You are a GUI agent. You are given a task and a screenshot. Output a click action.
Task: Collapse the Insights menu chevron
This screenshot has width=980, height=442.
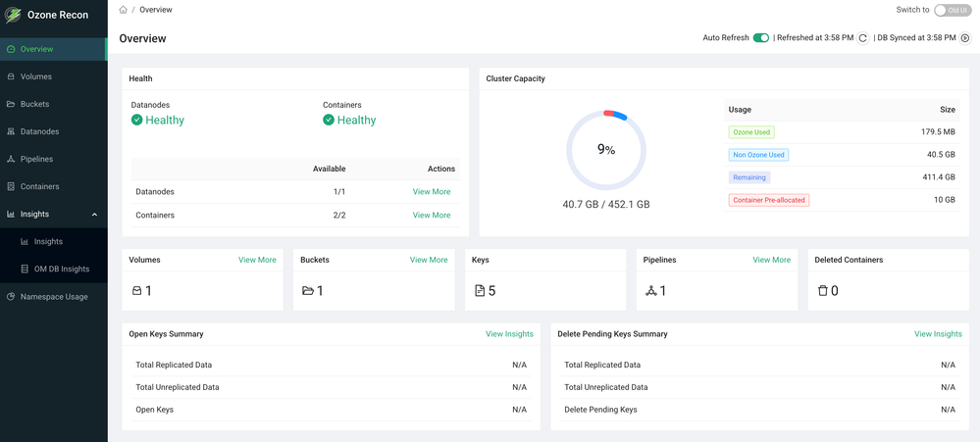[94, 214]
